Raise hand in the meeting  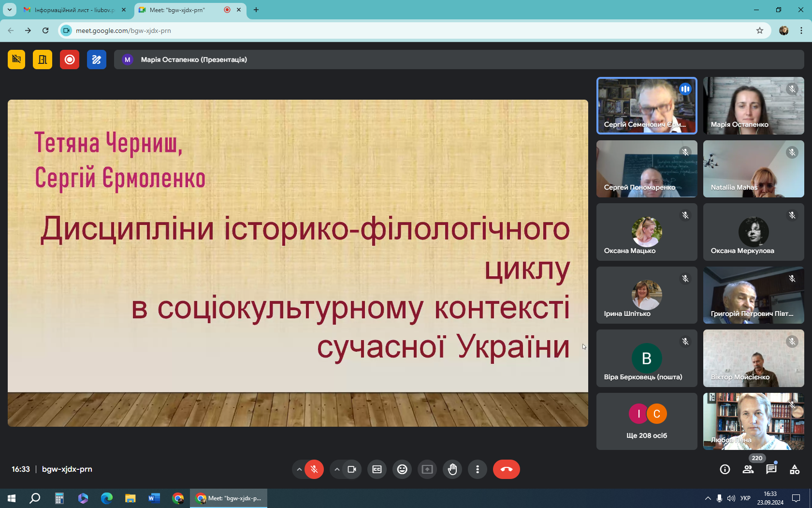[452, 469]
